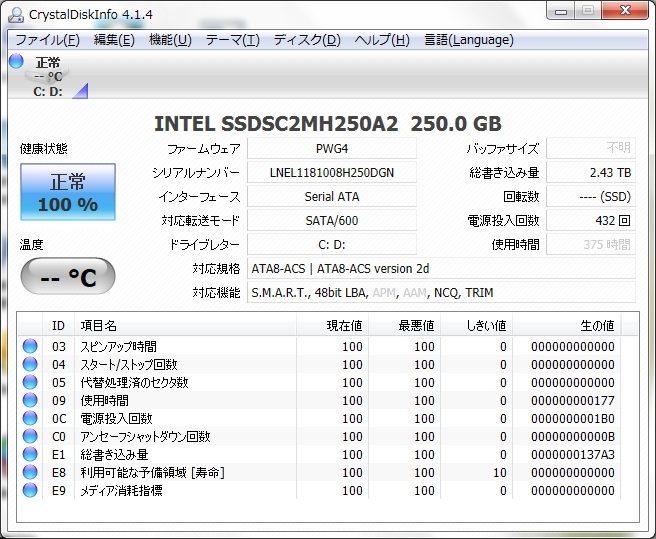Open the ファイル(F) menu
The height and width of the screenshot is (539, 656).
point(47,40)
